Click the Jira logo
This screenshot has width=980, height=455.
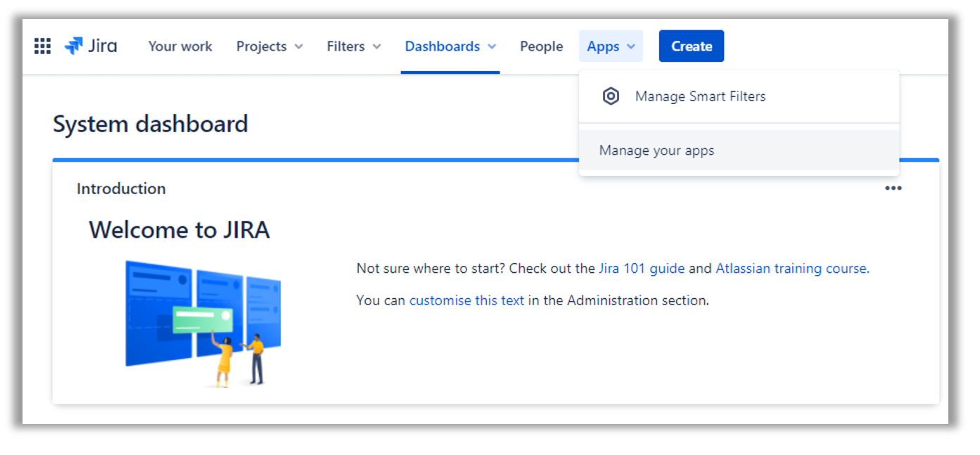click(91, 46)
